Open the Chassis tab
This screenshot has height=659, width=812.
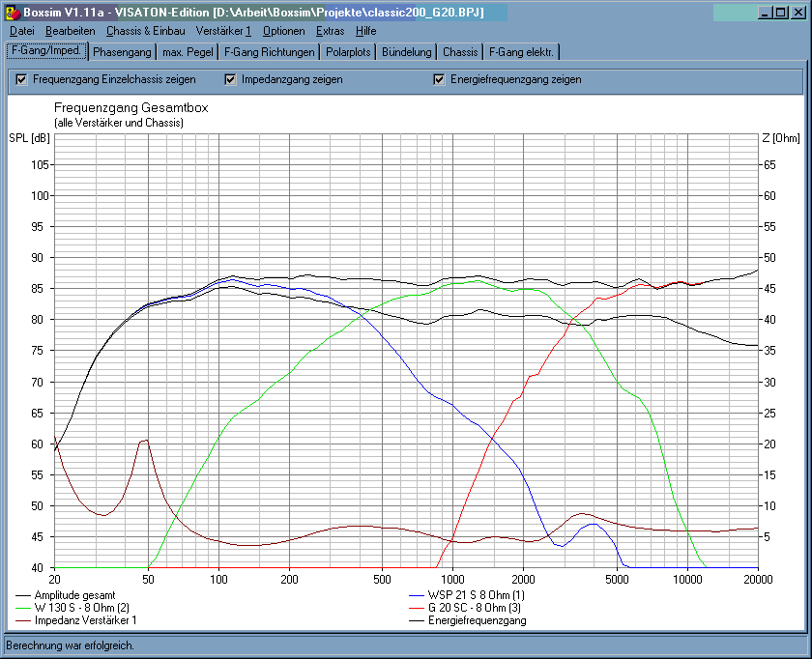(460, 52)
